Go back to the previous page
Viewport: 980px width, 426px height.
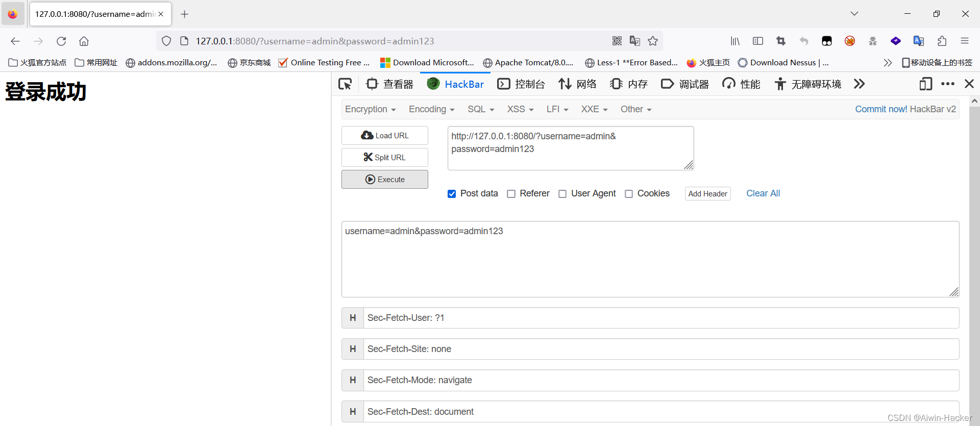15,41
